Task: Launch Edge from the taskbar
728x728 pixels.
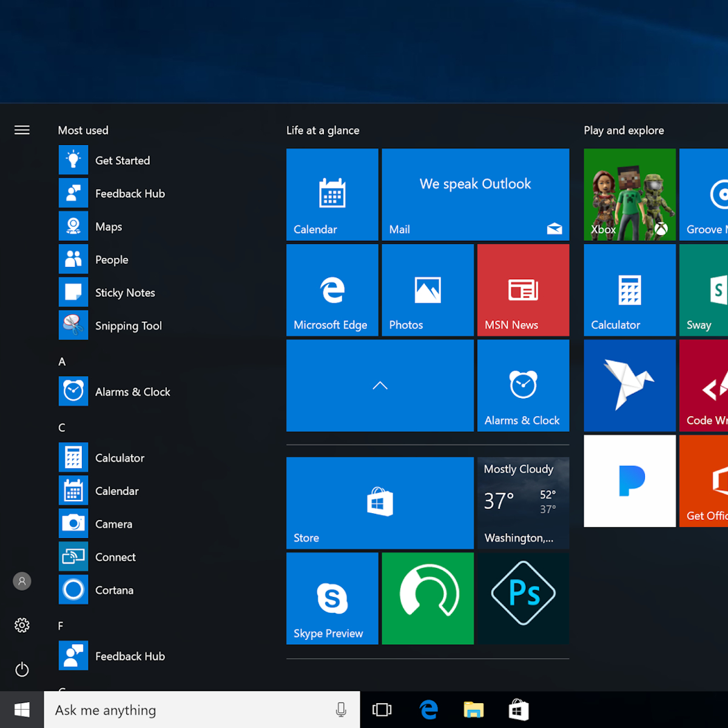Action: click(429, 710)
